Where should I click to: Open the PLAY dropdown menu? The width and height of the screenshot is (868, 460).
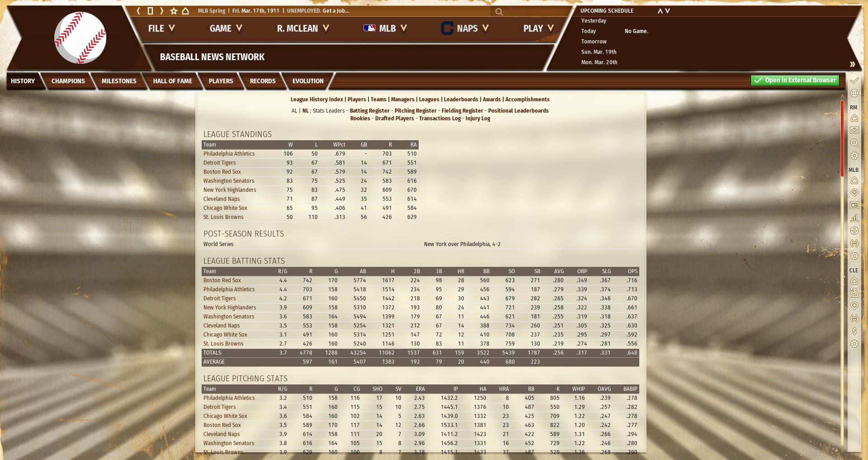click(538, 28)
